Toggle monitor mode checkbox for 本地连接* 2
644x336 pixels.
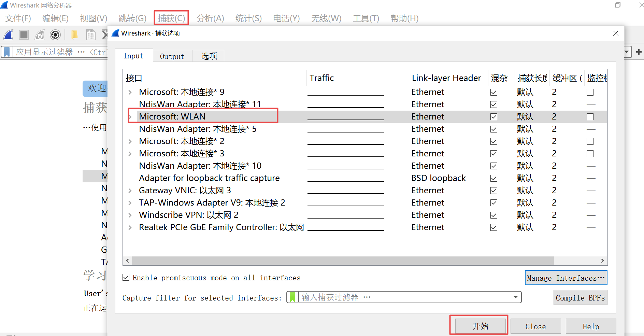pyautogui.click(x=590, y=141)
